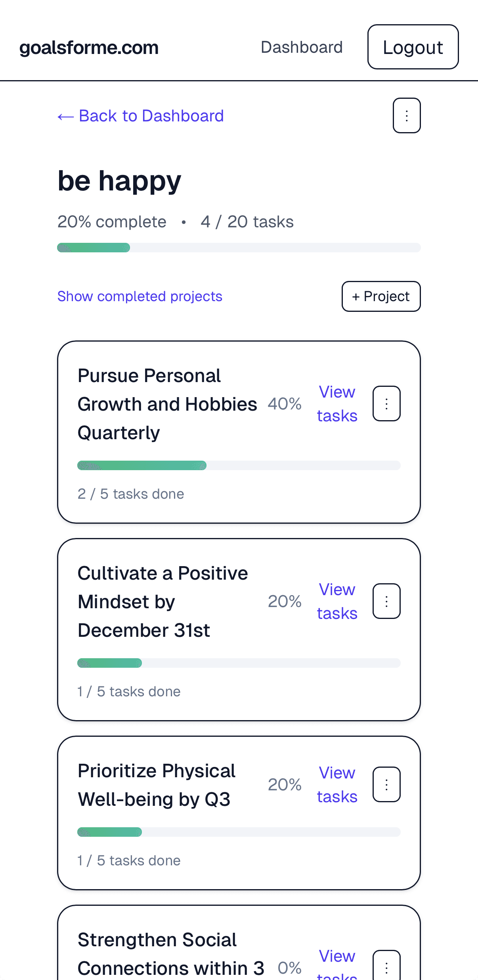The width and height of the screenshot is (478, 980).
Task: Add a new project with + Project
Action: tap(381, 296)
